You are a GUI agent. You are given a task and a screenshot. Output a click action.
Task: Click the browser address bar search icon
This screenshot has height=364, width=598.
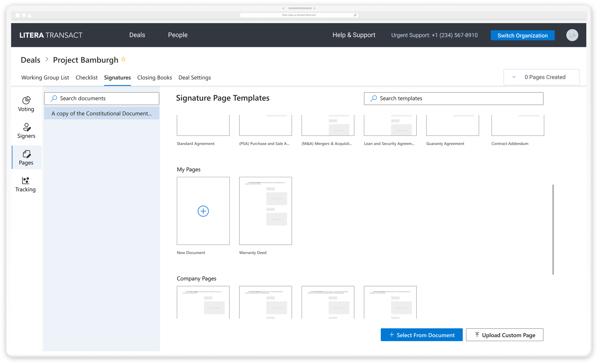[x=355, y=15]
